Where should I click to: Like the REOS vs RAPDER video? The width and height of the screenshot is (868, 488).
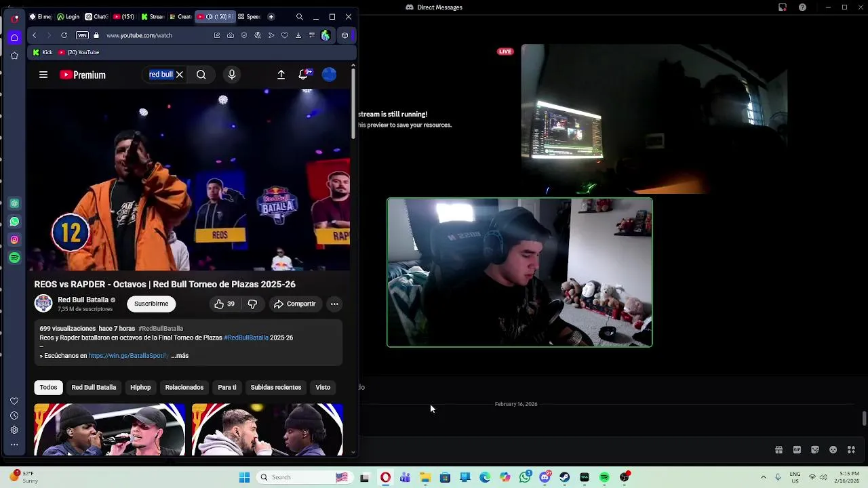coord(224,304)
